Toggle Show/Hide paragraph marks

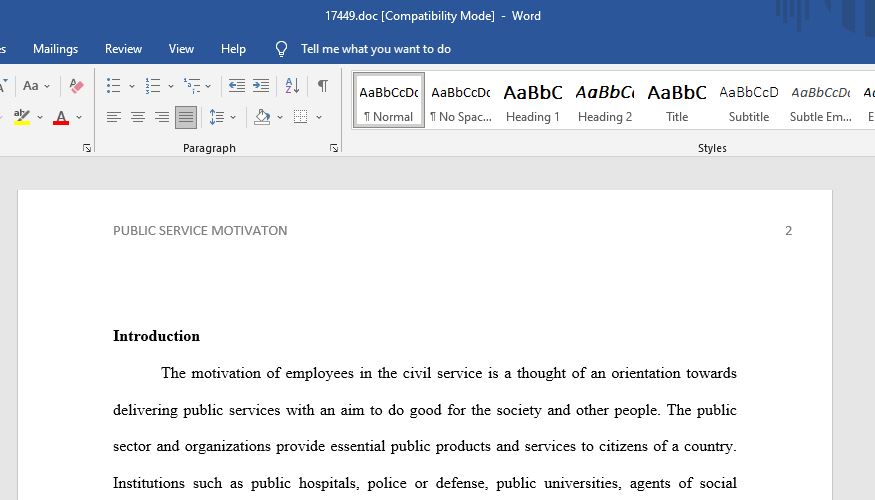pos(323,86)
